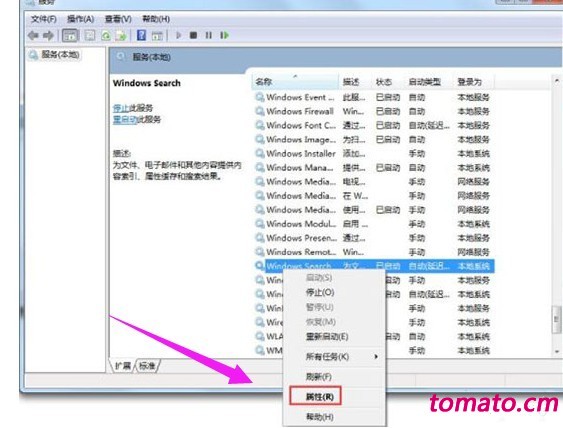The width and height of the screenshot is (563, 428).
Task: Click the Pause service toolbar icon
Action: [x=208, y=35]
